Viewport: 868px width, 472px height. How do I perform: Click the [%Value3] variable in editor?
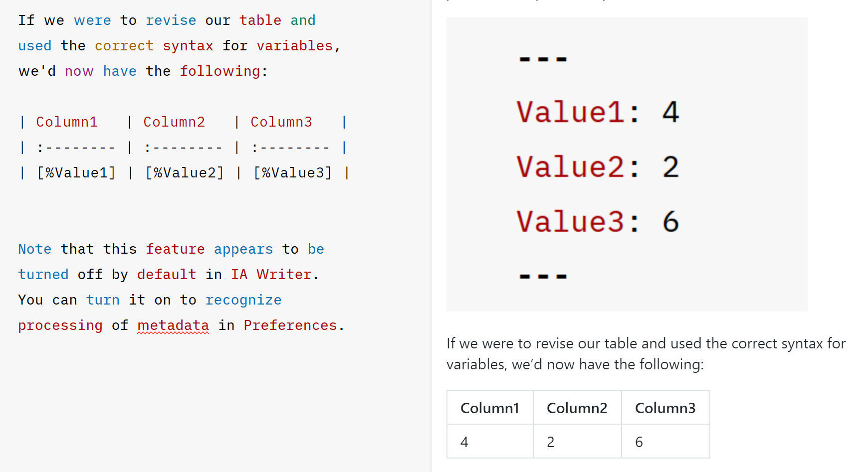point(293,173)
